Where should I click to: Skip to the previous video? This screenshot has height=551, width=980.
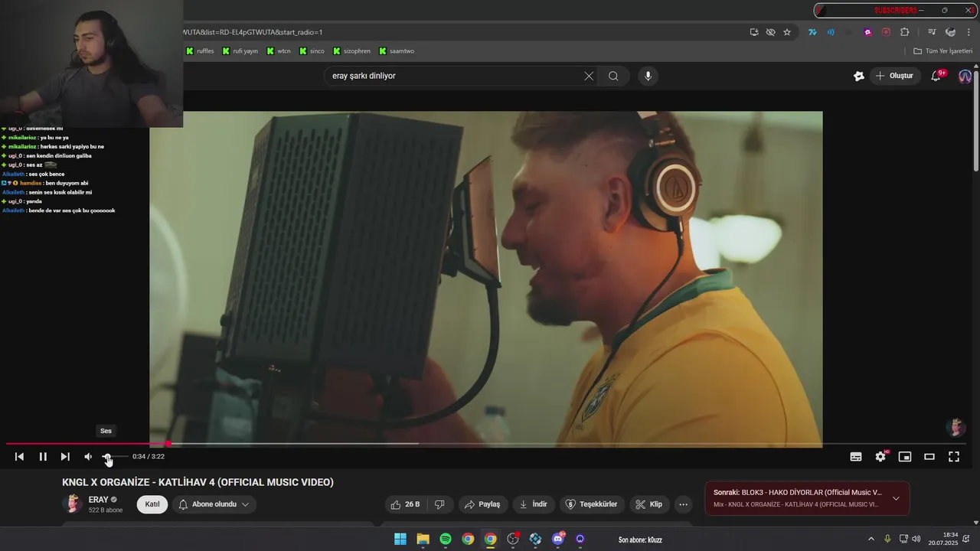click(19, 457)
